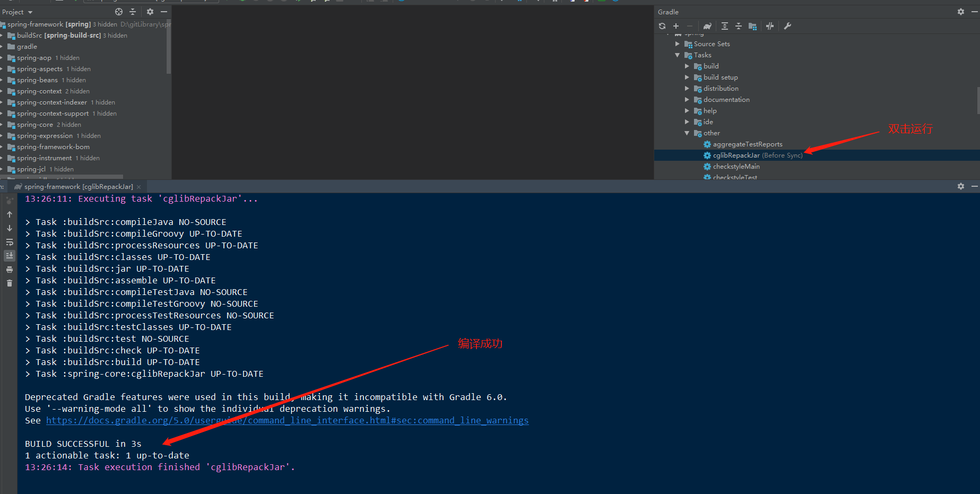Print the console output

[10, 270]
